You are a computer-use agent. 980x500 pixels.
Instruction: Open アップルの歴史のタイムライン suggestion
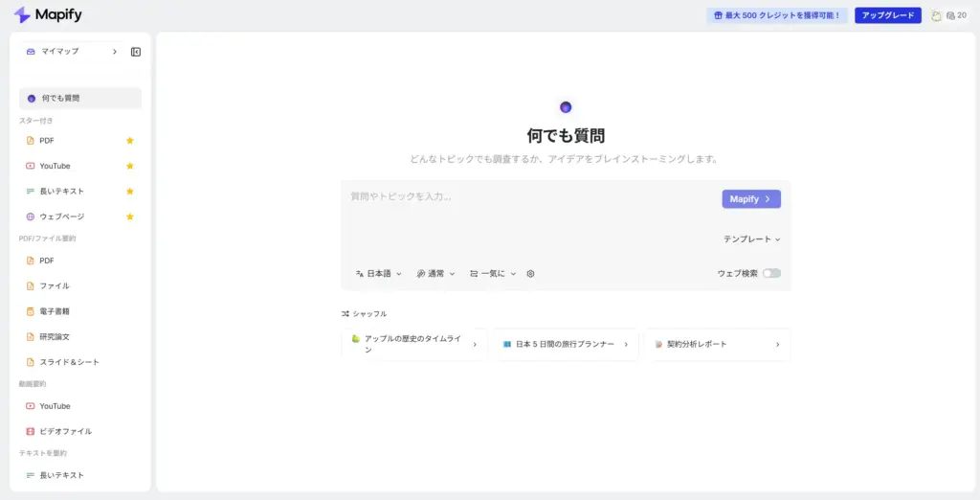[414, 344]
